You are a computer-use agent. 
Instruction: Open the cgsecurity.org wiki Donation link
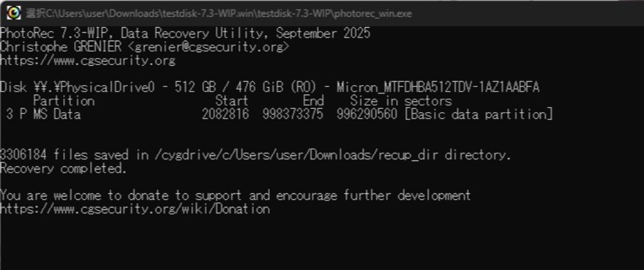pos(135,209)
